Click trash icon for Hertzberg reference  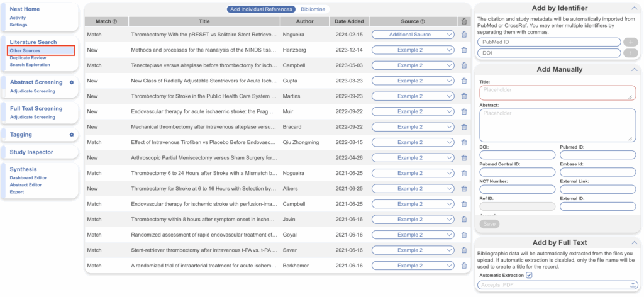point(464,50)
